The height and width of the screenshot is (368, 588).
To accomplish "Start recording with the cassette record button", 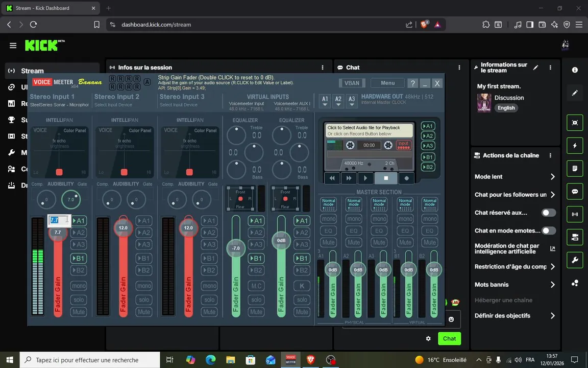I will pos(406,178).
